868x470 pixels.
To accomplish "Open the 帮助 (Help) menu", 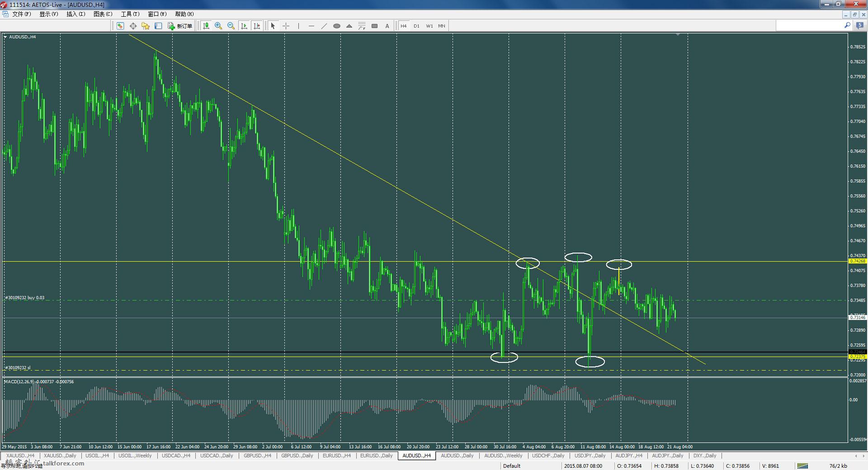I will pos(184,14).
